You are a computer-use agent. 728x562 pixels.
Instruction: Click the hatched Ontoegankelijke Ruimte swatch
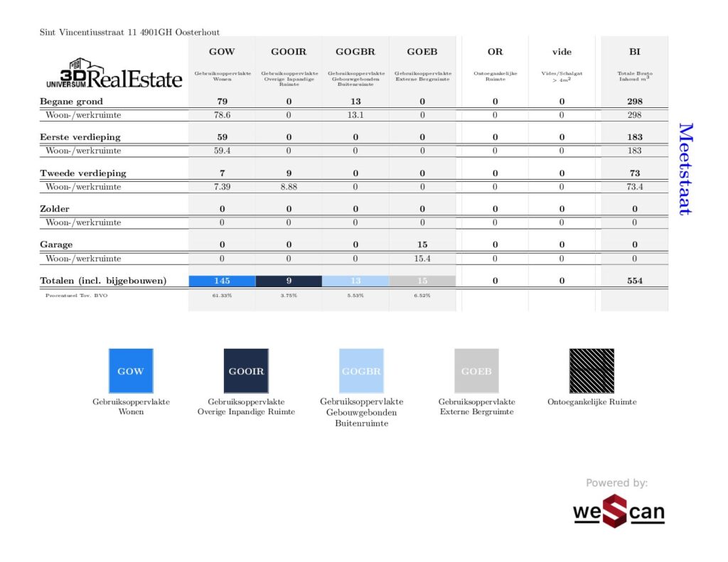tap(591, 371)
